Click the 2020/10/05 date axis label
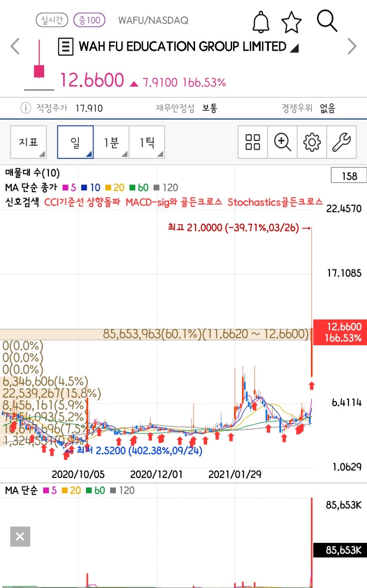 click(78, 474)
